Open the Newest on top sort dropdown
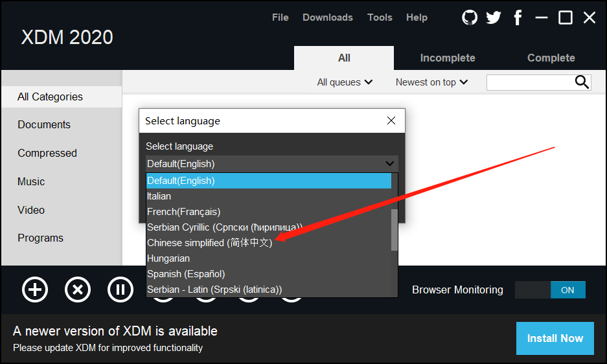The height and width of the screenshot is (364, 607). 431,82
